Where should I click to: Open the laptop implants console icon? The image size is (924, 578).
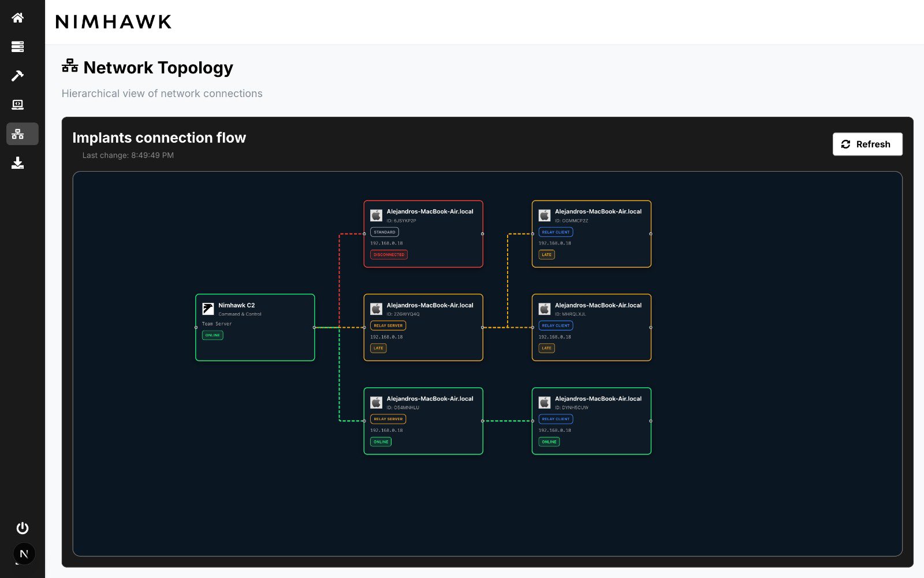point(18,105)
